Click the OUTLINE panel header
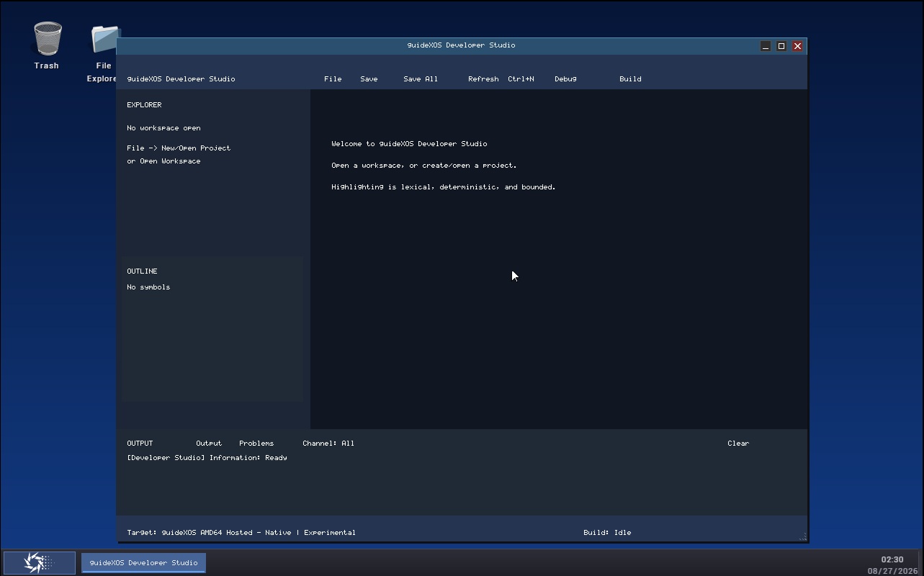This screenshot has height=576, width=924. (x=142, y=271)
